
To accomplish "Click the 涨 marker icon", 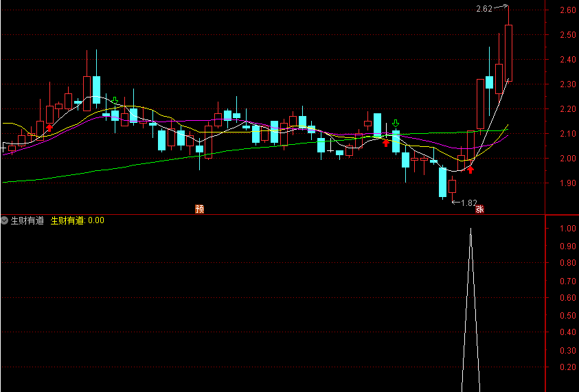I will (x=479, y=209).
